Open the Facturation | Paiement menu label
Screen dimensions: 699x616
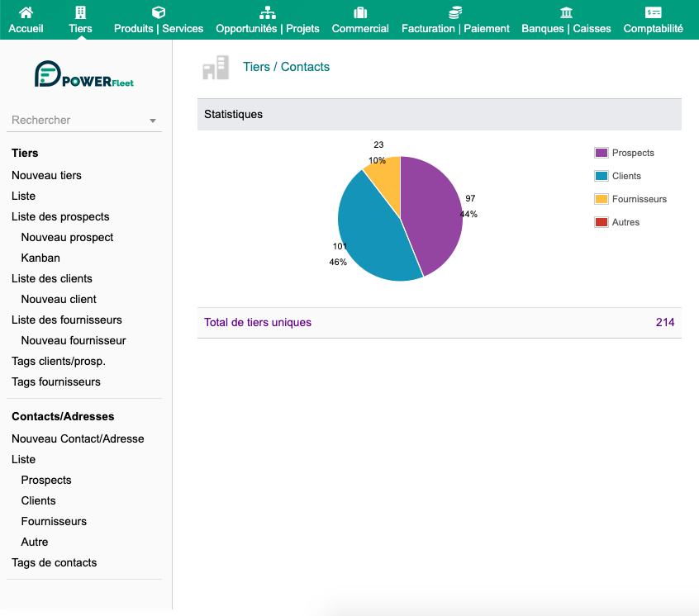pos(455,29)
